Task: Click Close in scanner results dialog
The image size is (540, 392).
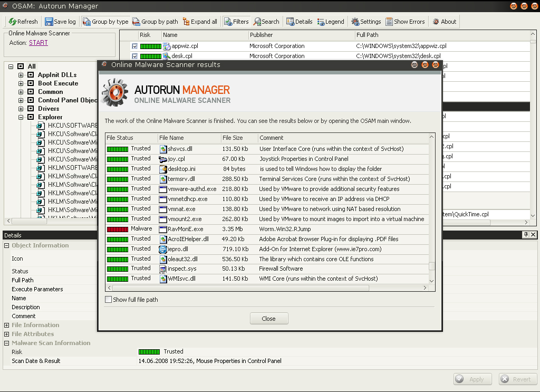Action: (x=269, y=319)
